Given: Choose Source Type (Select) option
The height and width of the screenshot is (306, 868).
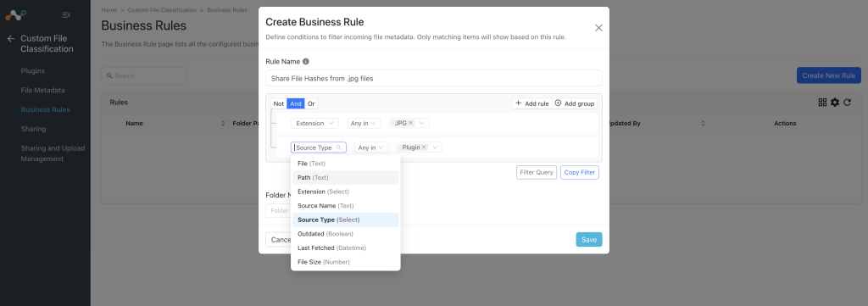Looking at the screenshot, I should (346, 220).
